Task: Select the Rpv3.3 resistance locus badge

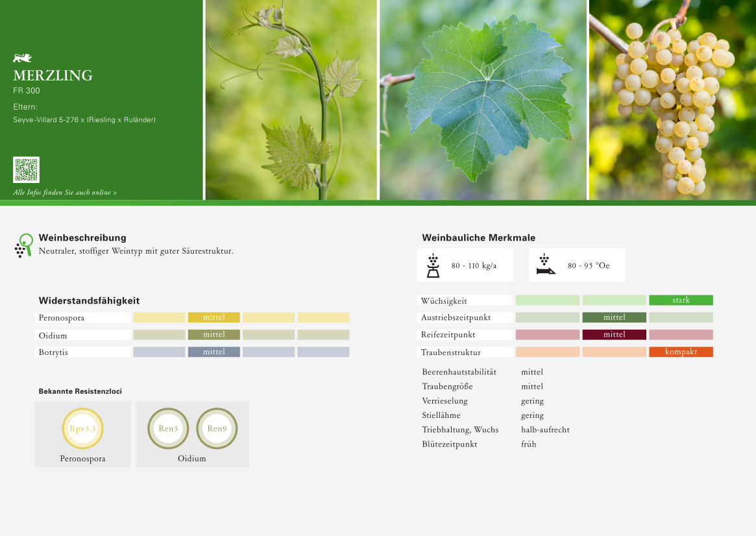Action: point(82,428)
